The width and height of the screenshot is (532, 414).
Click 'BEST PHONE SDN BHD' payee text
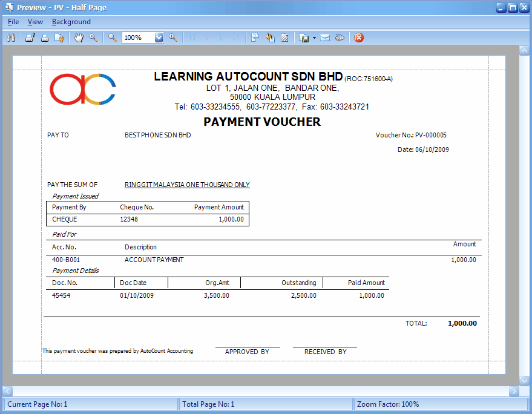(158, 135)
